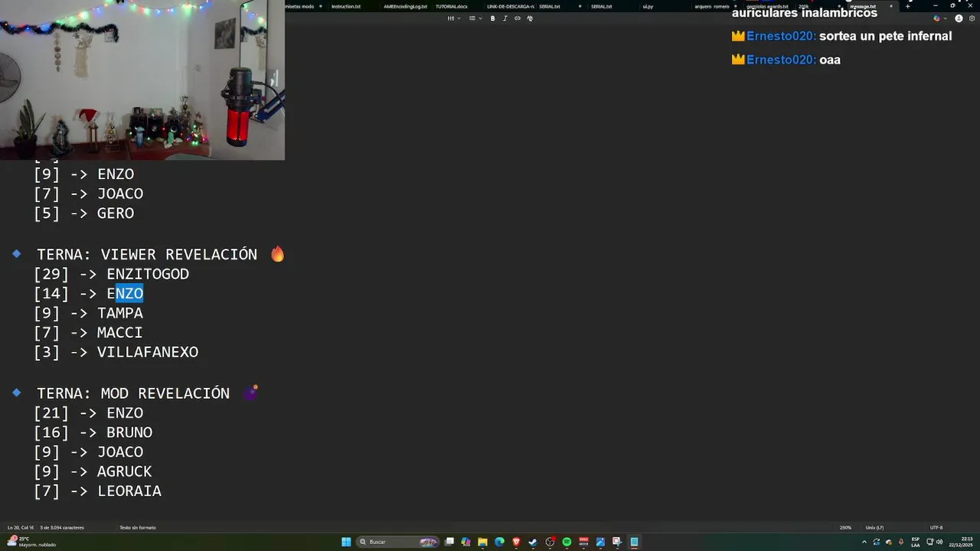Image resolution: width=980 pixels, height=551 pixels.
Task: Open the Snipping Tool on taskbar
Action: pyautogui.click(x=617, y=542)
